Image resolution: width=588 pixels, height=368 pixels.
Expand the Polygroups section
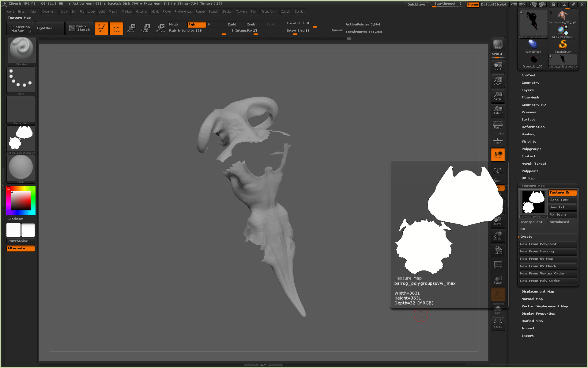coord(531,149)
